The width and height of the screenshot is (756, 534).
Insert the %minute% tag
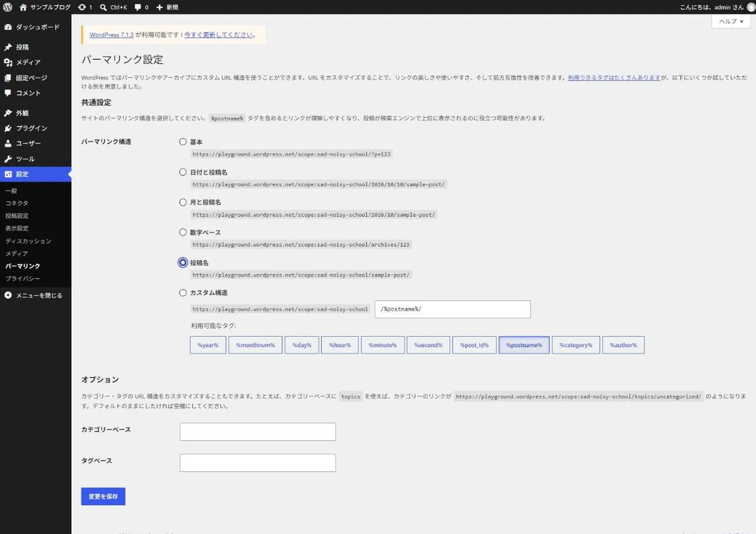tap(382, 345)
